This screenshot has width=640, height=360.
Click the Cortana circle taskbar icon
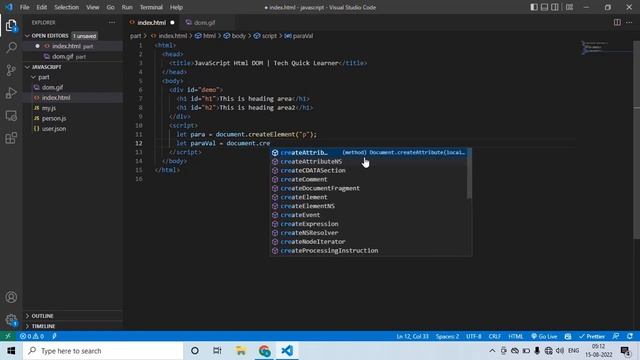[195, 351]
